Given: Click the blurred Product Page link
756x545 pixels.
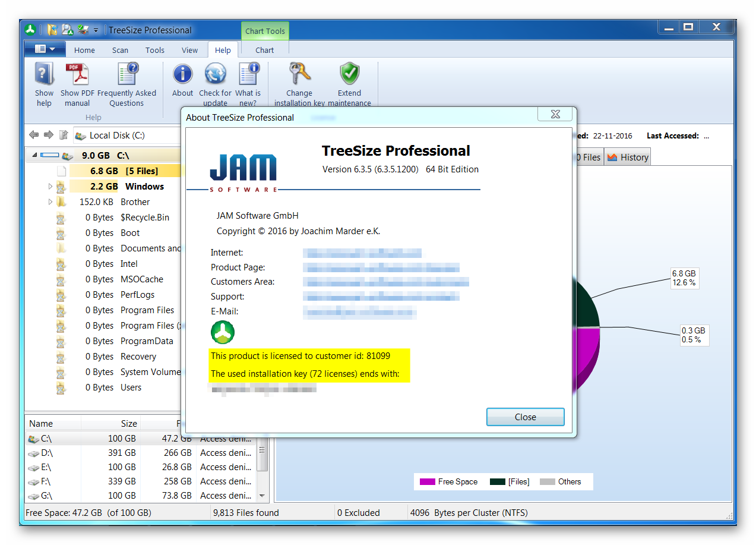Looking at the screenshot, I should point(381,267).
